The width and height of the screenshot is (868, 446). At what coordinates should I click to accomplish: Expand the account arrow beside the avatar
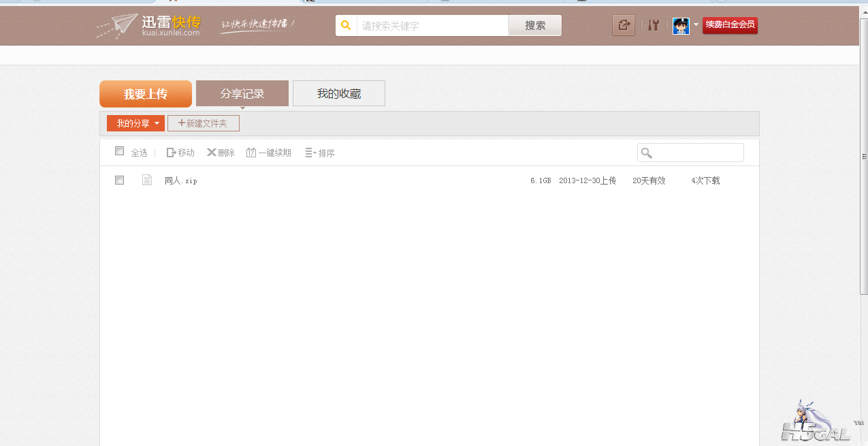pyautogui.click(x=696, y=25)
